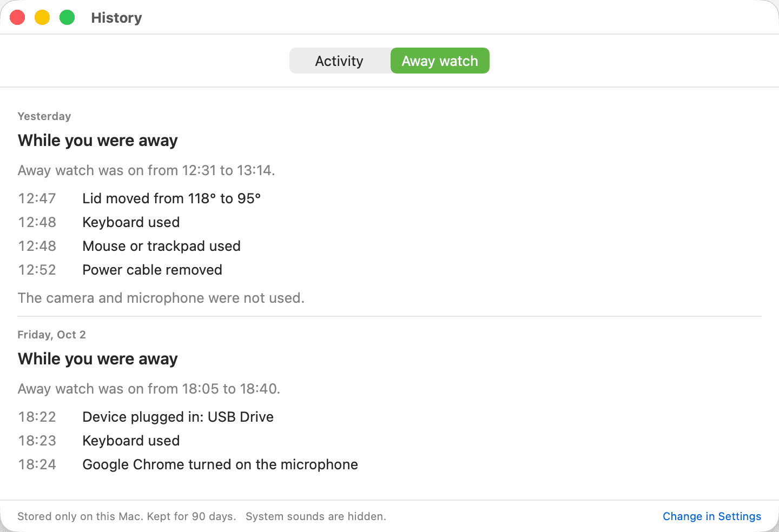Select the Lid moved from 118° to 95° entry
The height and width of the screenshot is (532, 779).
pyautogui.click(x=140, y=198)
